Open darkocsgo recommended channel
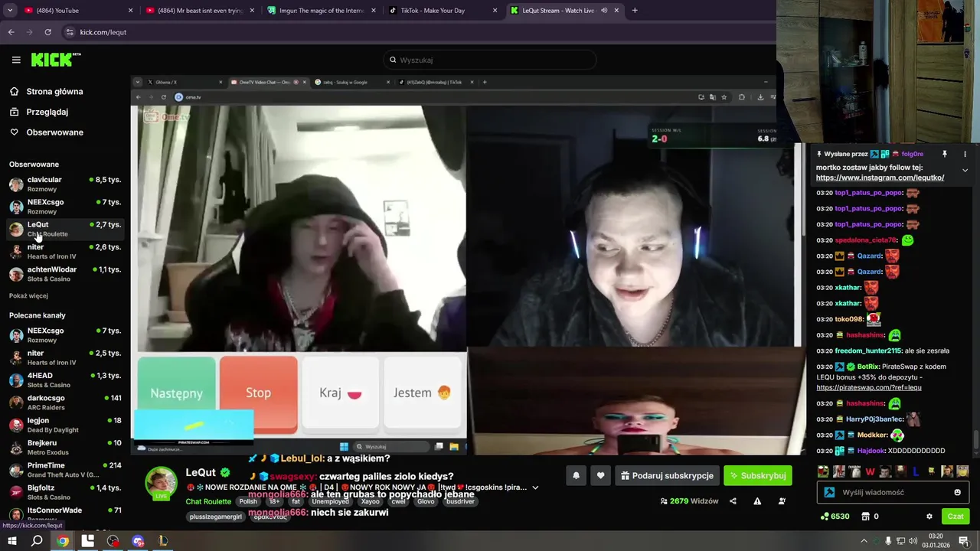The image size is (980, 551). point(65,403)
